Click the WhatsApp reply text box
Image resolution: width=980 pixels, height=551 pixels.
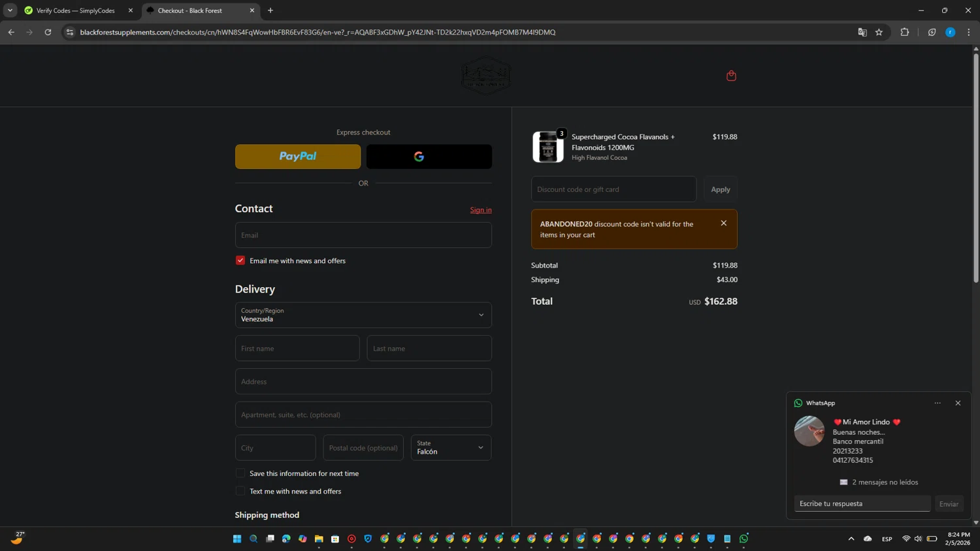pyautogui.click(x=862, y=503)
